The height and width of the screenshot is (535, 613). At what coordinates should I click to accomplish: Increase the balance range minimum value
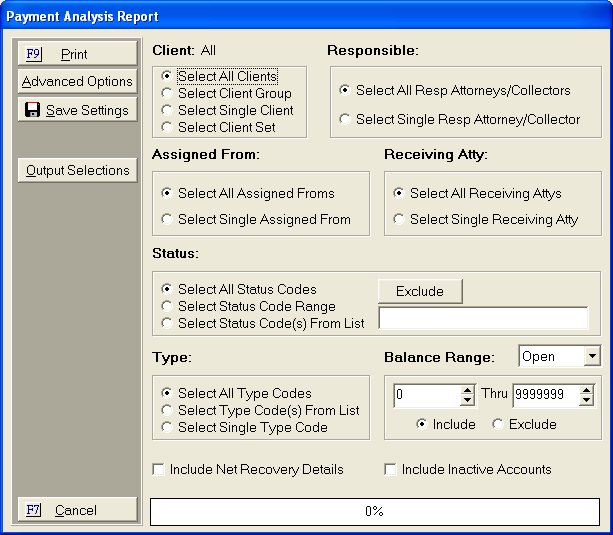(467, 390)
